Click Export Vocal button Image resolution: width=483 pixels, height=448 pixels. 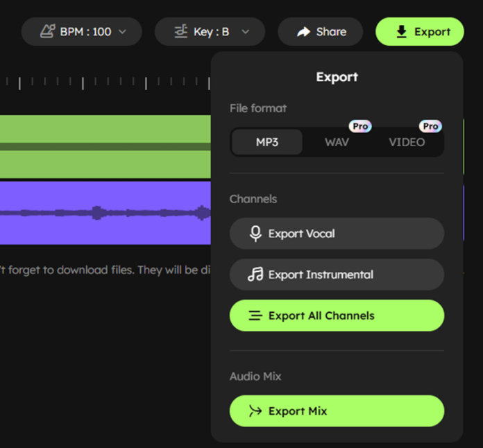pyautogui.click(x=337, y=234)
